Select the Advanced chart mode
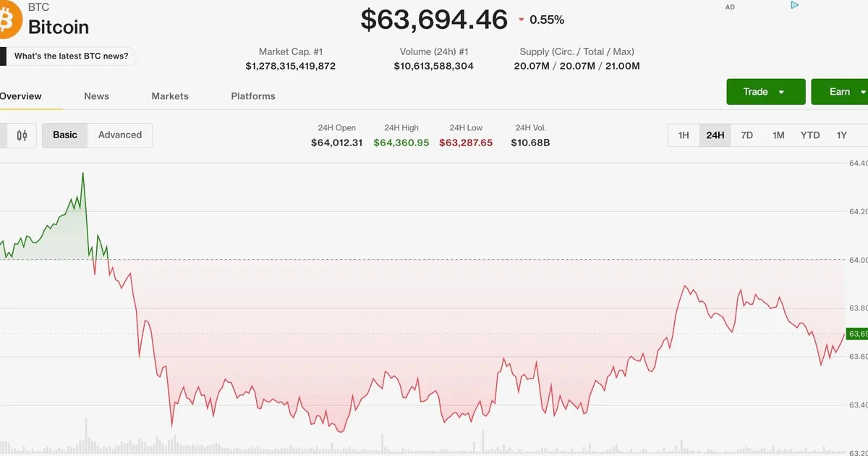Screen dimensions: 868x456 point(120,135)
